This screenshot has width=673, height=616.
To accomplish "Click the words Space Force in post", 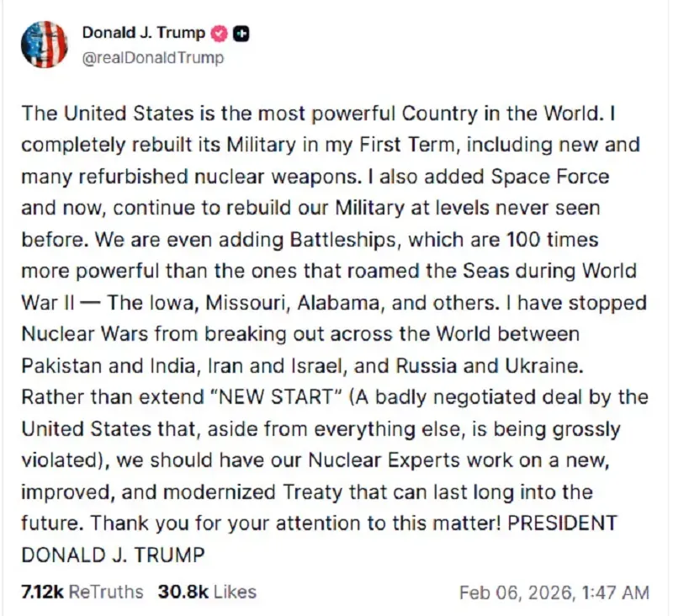I will tap(557, 176).
